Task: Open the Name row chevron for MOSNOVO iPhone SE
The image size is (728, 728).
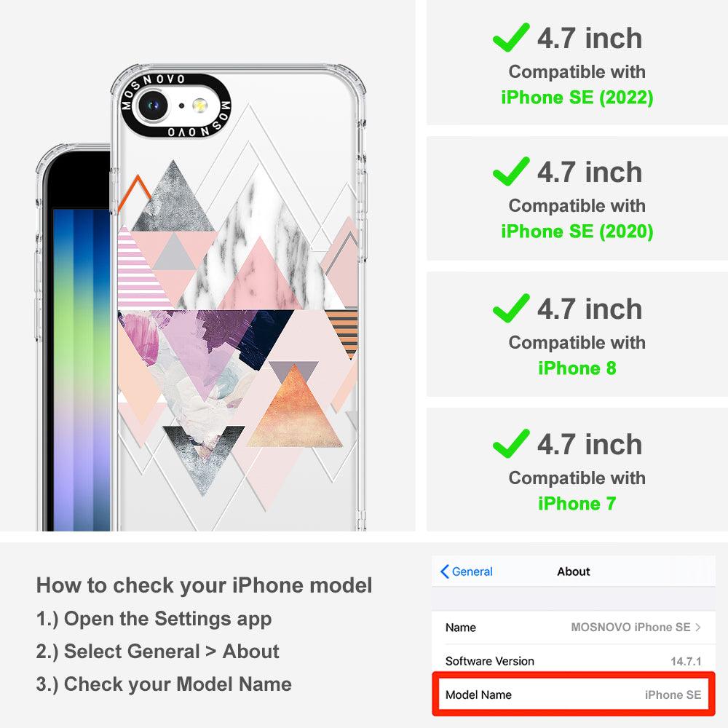Action: pyautogui.click(x=698, y=628)
